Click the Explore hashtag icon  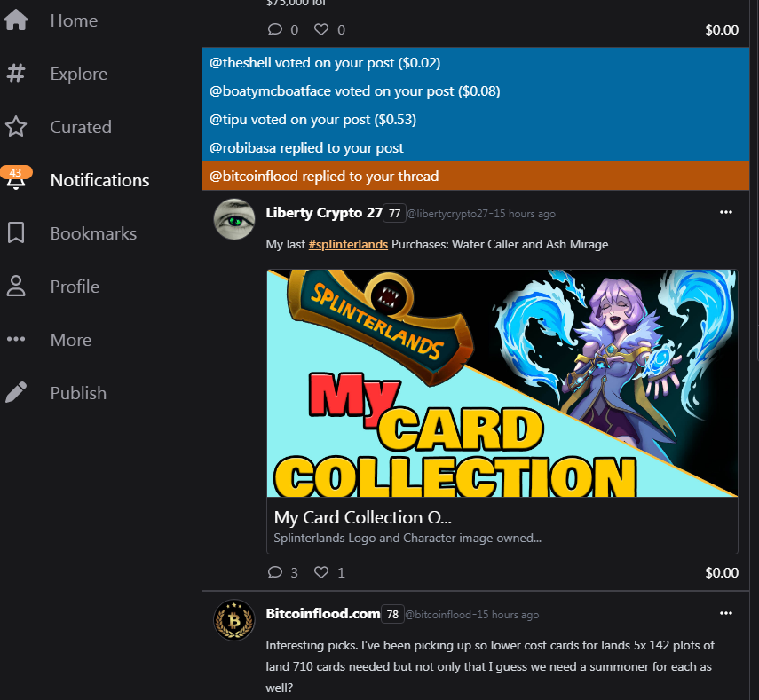(x=16, y=74)
